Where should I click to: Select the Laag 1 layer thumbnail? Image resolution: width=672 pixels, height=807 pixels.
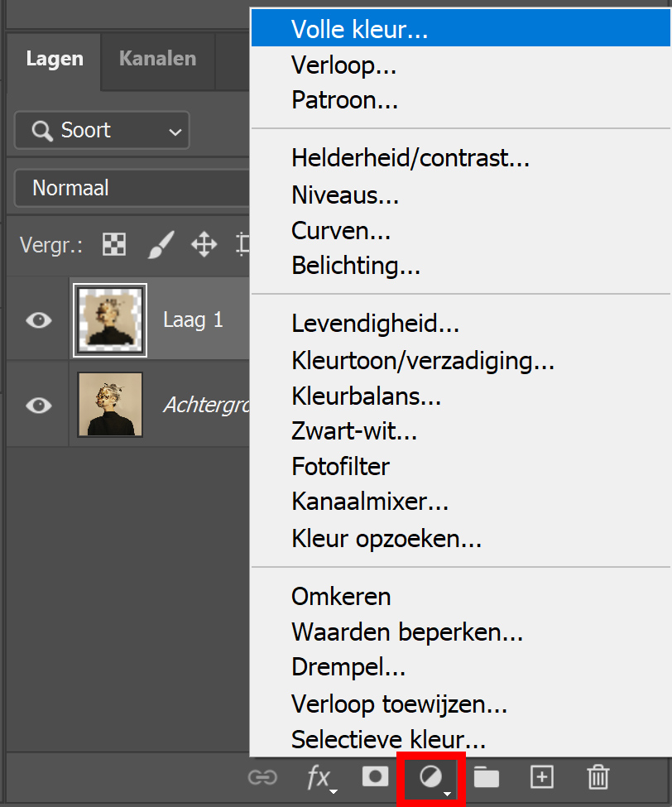[x=110, y=320]
